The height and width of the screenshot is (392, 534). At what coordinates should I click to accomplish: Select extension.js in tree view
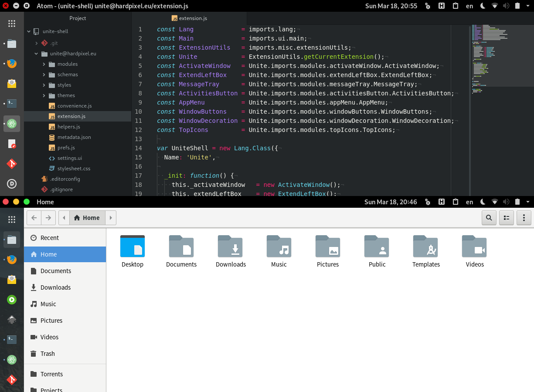(78, 116)
